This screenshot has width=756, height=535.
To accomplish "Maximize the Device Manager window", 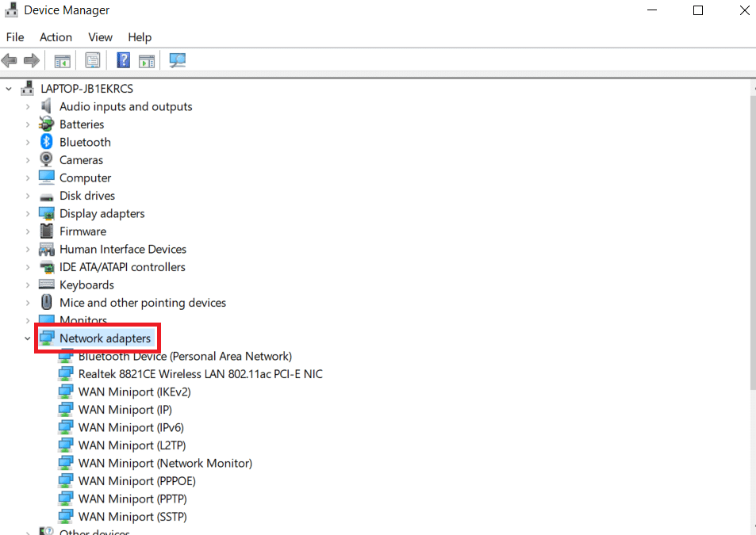I will [697, 10].
